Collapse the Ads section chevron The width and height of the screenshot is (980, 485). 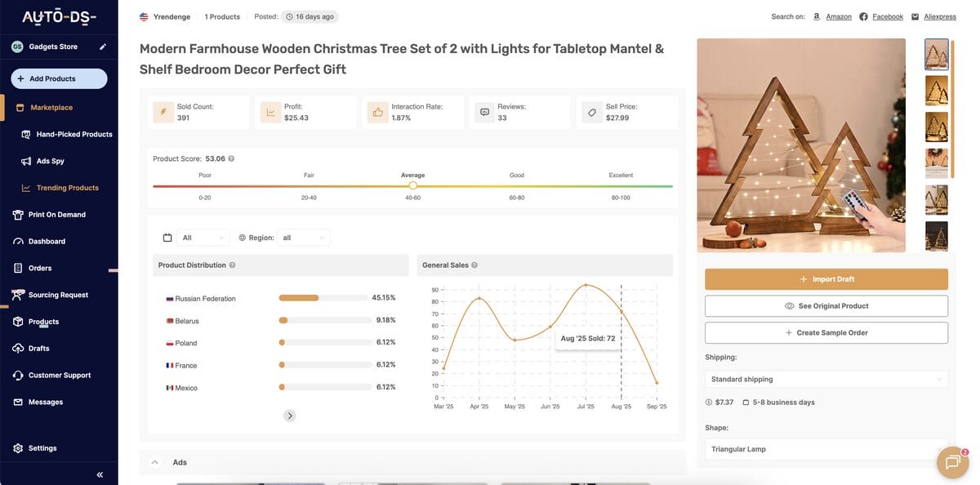click(x=154, y=462)
